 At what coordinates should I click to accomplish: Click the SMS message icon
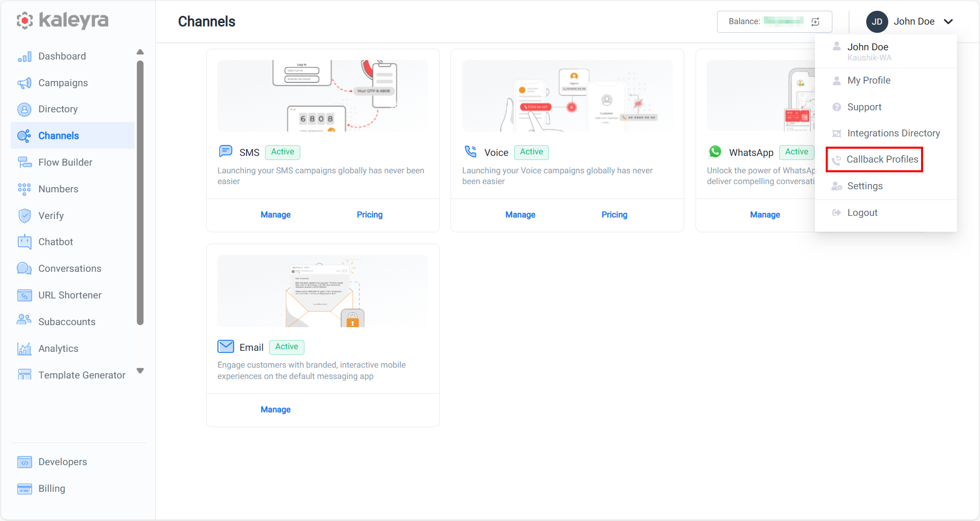point(226,151)
